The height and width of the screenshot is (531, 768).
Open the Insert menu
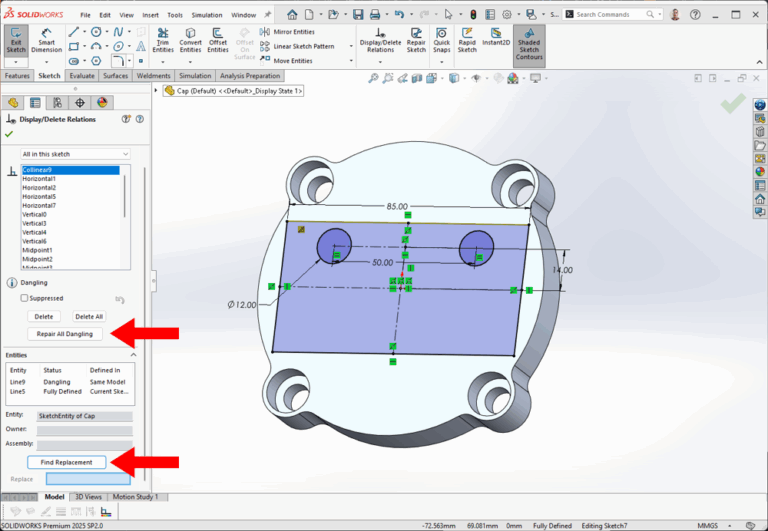150,15
